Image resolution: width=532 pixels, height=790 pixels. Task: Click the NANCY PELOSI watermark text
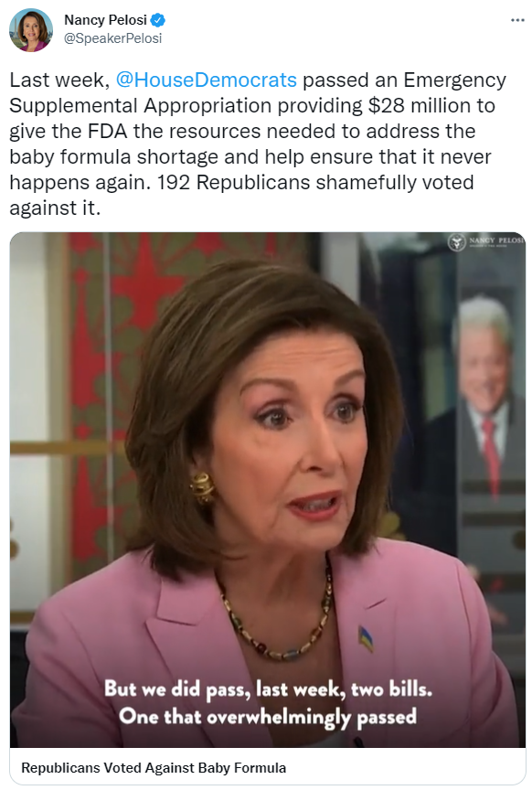tap(496, 240)
